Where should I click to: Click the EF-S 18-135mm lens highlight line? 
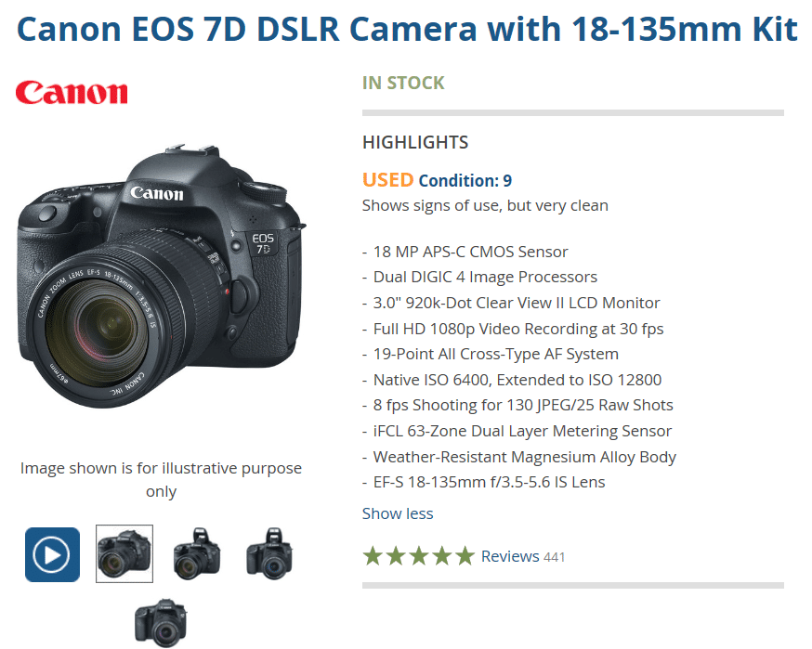[484, 483]
